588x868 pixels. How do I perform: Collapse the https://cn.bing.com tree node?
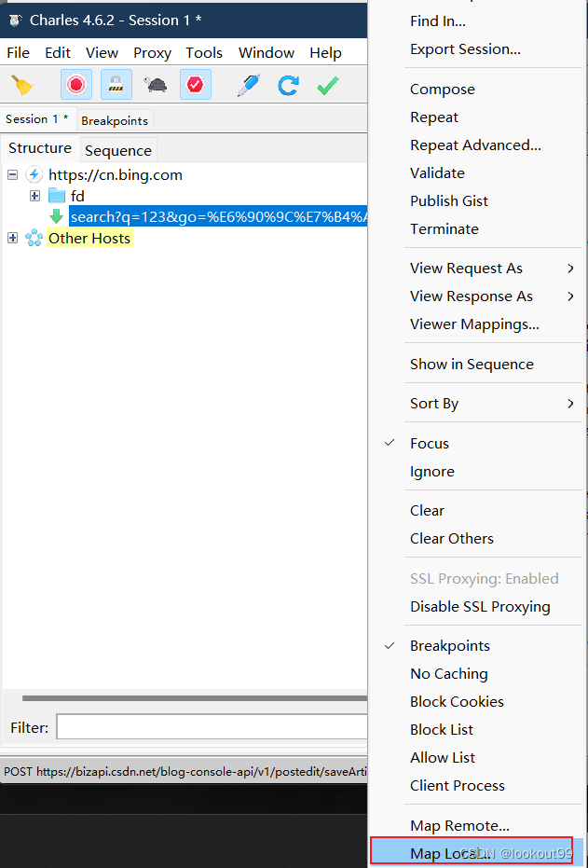[13, 175]
